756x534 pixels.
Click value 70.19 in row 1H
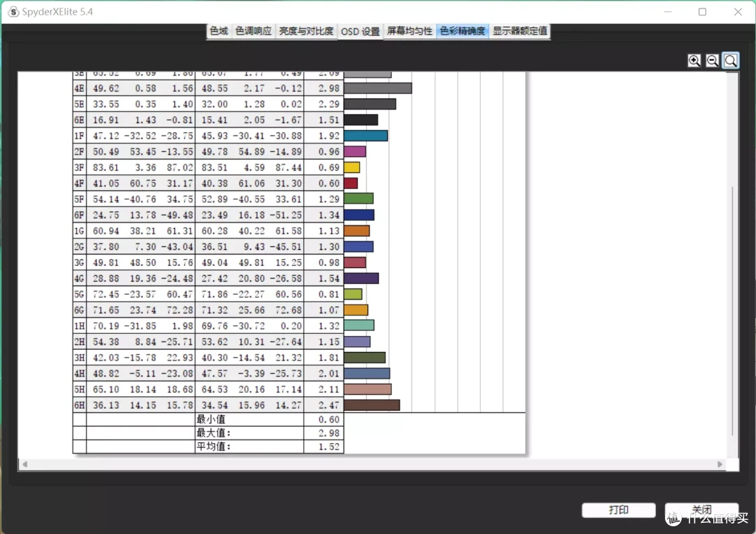[106, 326]
